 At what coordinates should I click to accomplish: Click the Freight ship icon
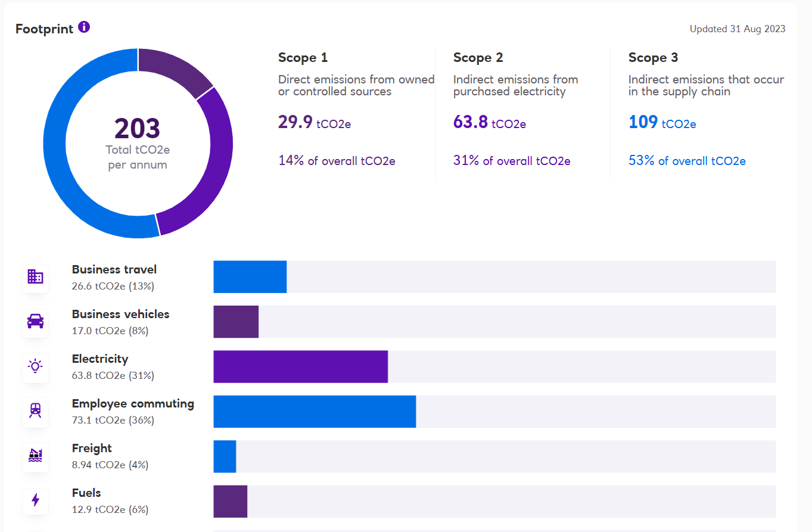(35, 456)
